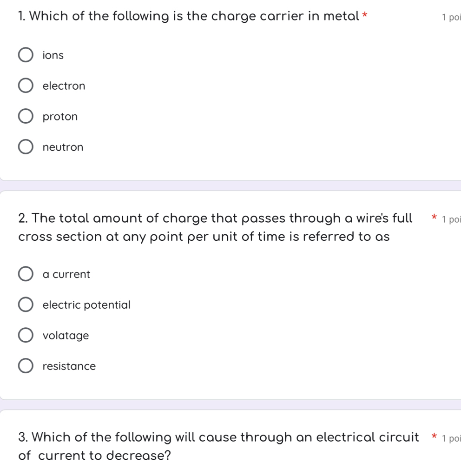Pick the 'neutron' radio circle
461x476 pixels.
[x=26, y=147]
